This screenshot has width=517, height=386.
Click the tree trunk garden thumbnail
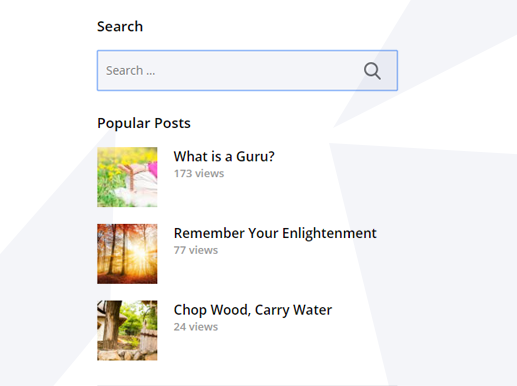127,330
